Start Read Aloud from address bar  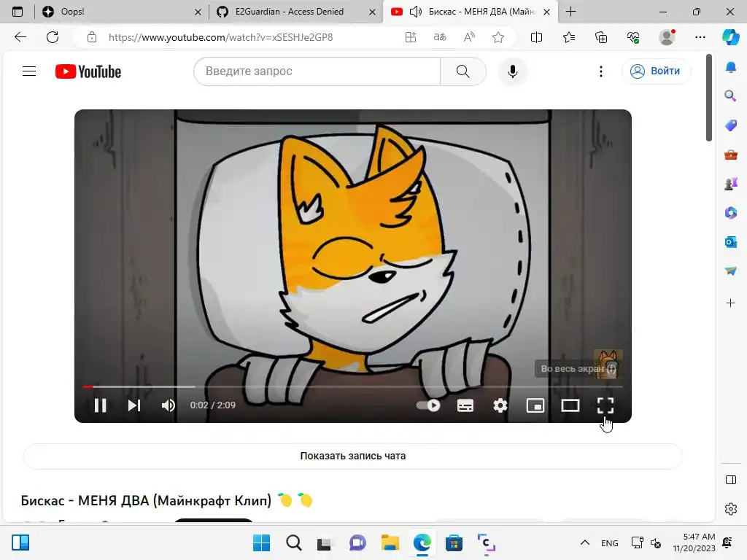469,37
